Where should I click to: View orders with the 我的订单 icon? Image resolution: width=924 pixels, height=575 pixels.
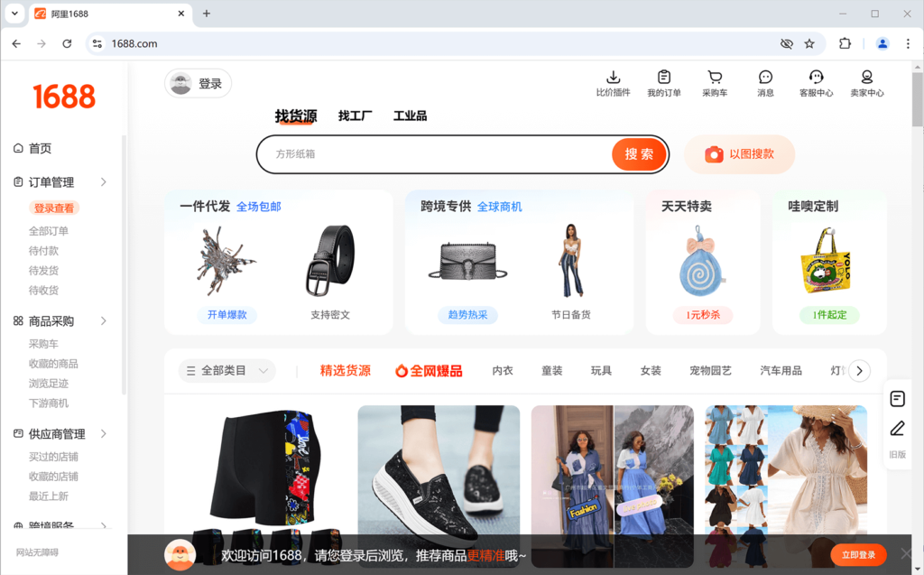(x=664, y=83)
